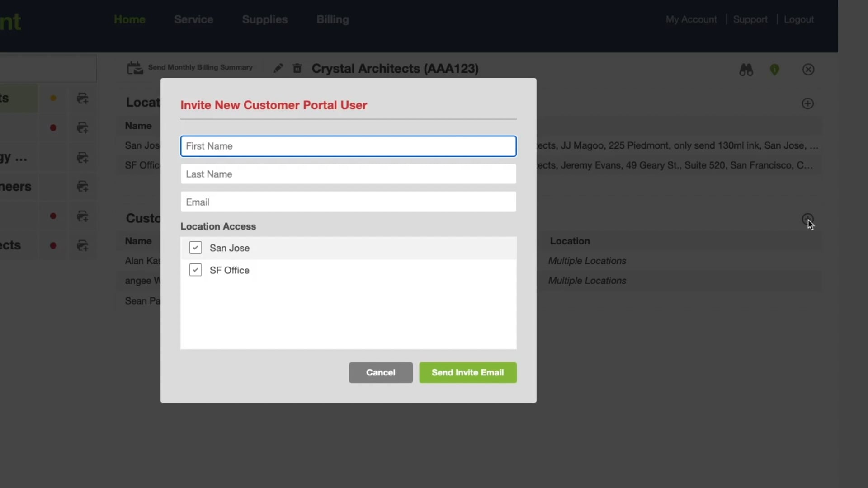This screenshot has width=868, height=488.
Task: Open the Supplies menu
Action: pos(264,19)
